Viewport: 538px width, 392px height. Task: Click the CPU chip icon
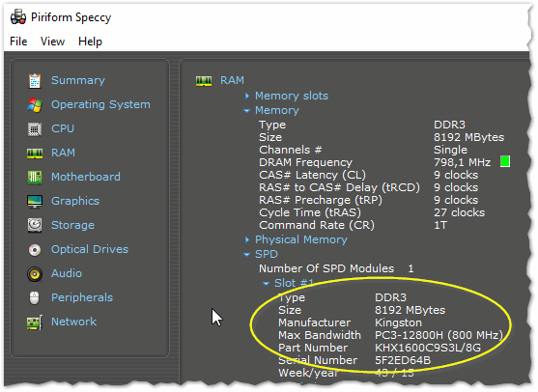point(35,129)
